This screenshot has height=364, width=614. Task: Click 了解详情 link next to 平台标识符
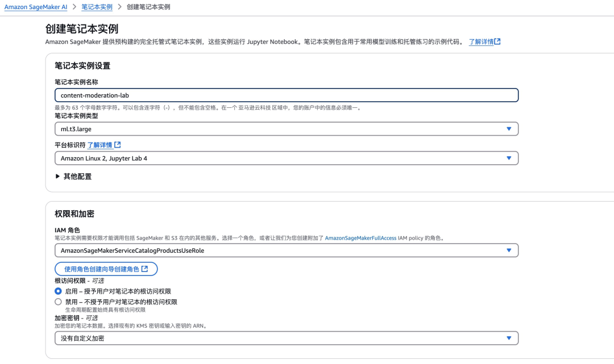pos(100,145)
